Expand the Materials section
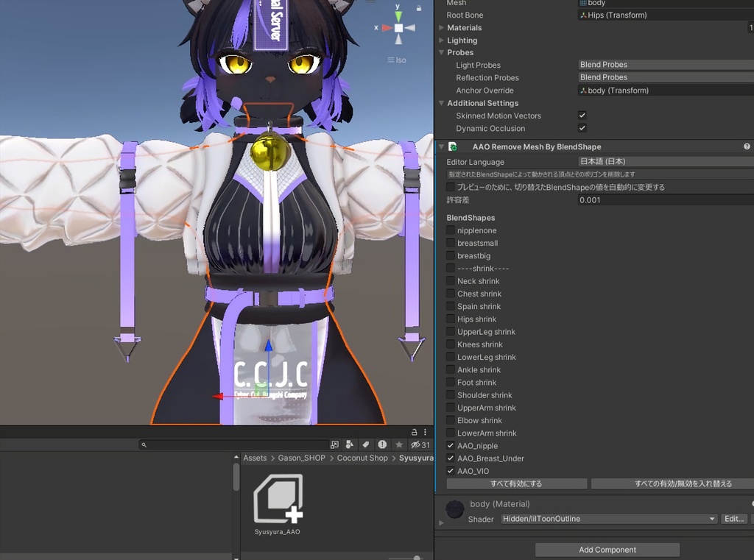 (x=442, y=28)
